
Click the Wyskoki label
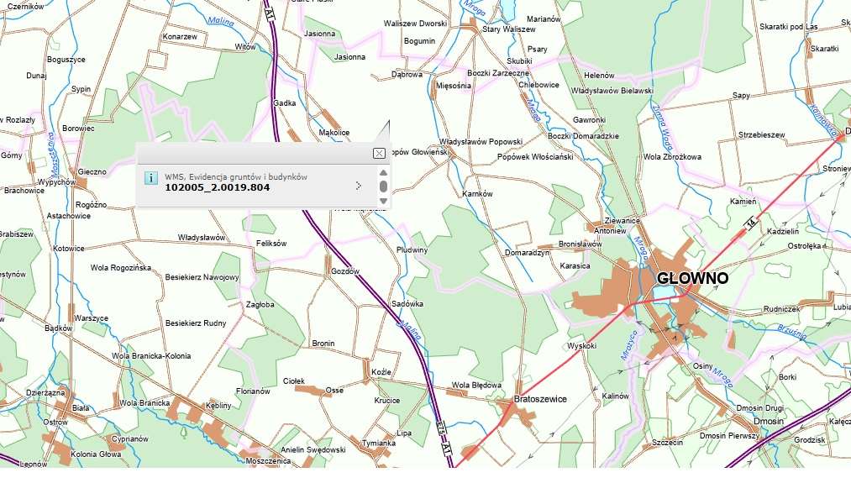tap(582, 345)
